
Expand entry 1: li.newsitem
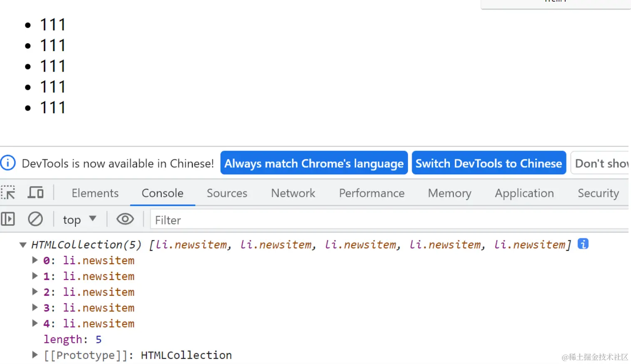35,276
